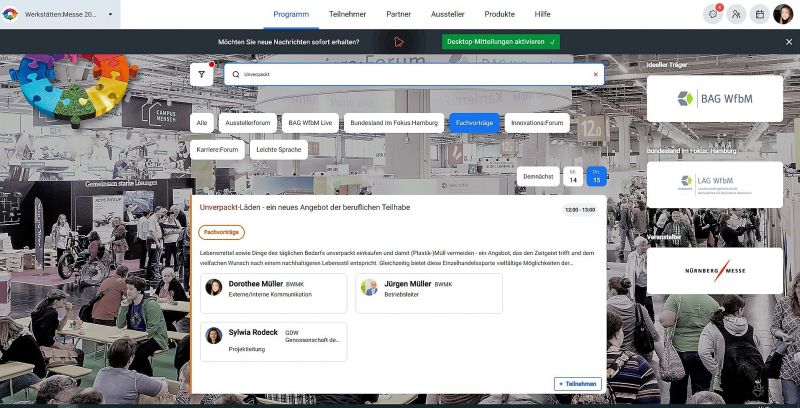Viewport: 800px width, 408px height.
Task: Toggle the Leichte Sprache filter chip
Action: pos(278,149)
